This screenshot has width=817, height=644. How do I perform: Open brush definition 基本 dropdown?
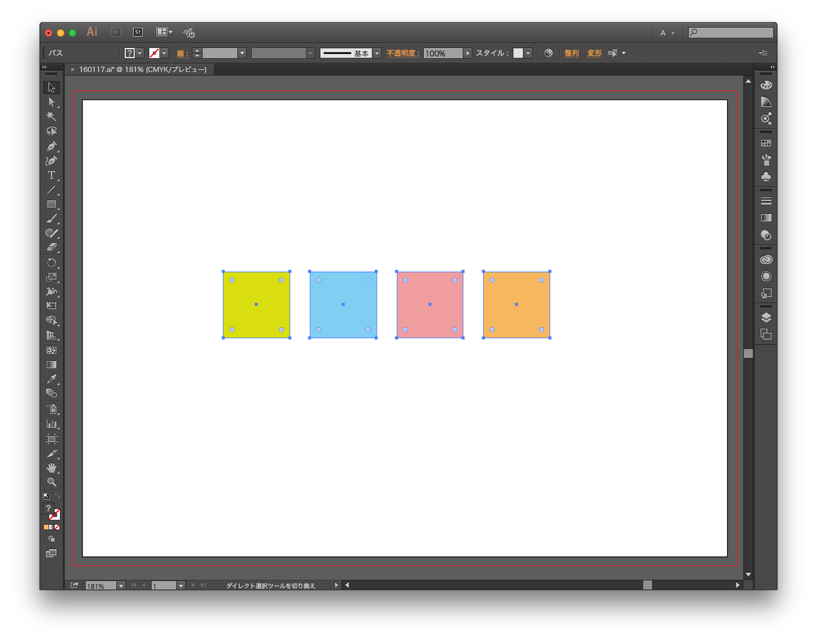(377, 53)
